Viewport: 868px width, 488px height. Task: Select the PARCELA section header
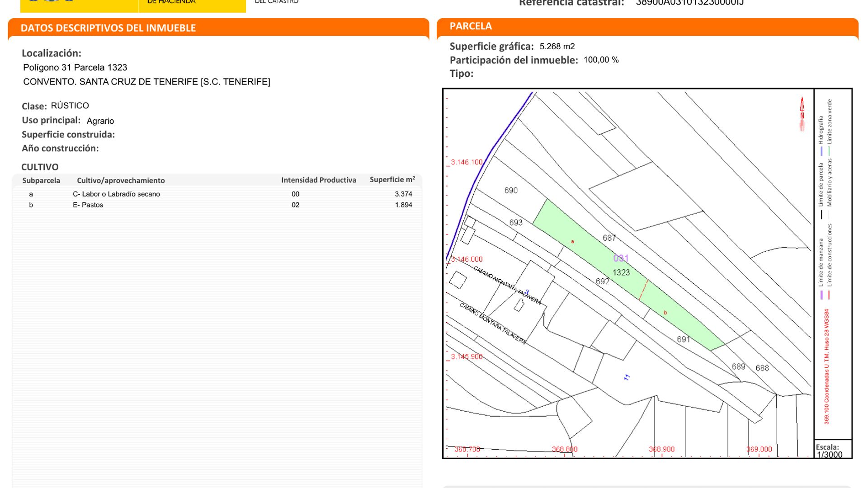(x=471, y=26)
